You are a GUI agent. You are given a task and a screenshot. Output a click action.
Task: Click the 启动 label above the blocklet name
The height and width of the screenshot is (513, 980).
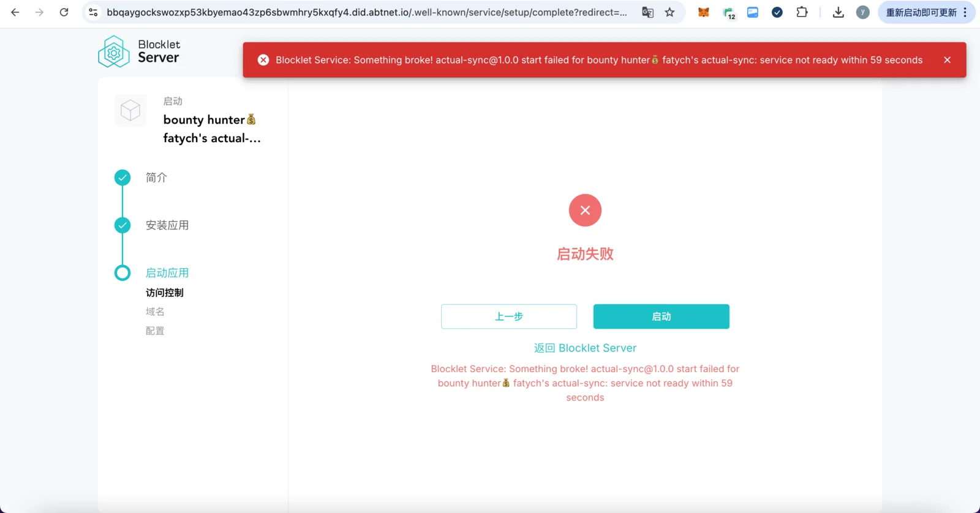coord(173,101)
